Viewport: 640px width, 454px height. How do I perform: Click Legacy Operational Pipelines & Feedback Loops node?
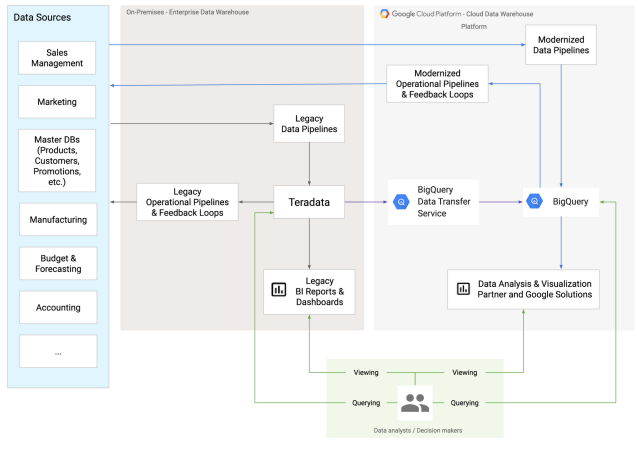click(x=187, y=202)
